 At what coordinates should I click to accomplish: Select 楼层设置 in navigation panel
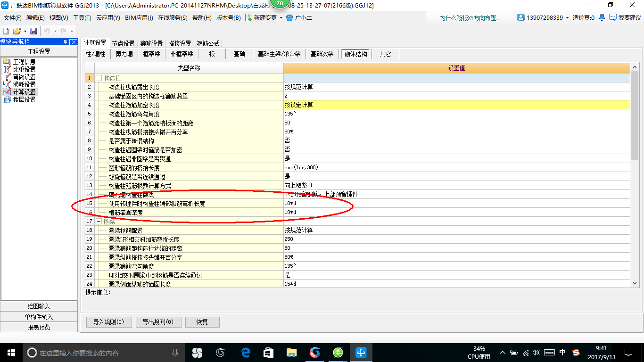coord(19,99)
